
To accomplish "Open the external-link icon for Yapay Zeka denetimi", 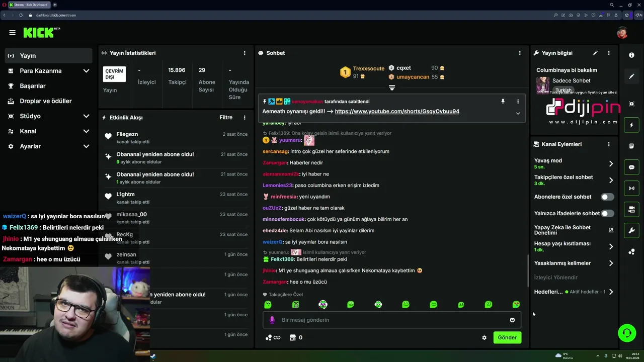I will click(611, 230).
